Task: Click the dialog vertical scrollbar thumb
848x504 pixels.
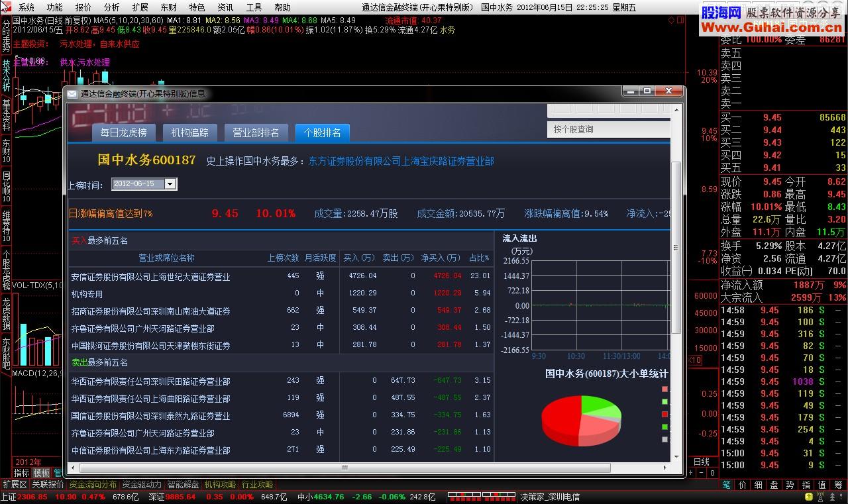Action: 676,247
